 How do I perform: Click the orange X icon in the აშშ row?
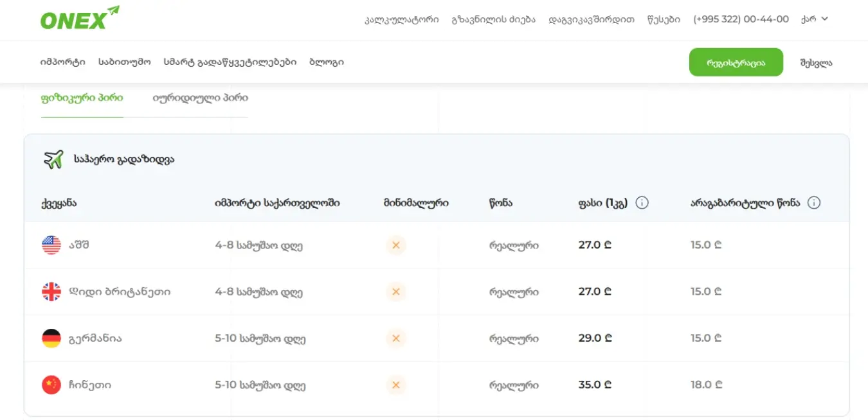[396, 245]
